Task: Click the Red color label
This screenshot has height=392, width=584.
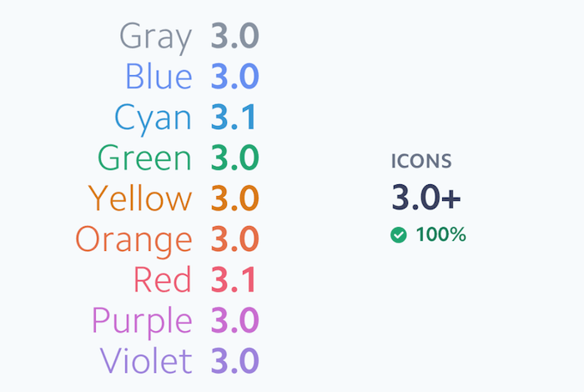Action: 163,279
